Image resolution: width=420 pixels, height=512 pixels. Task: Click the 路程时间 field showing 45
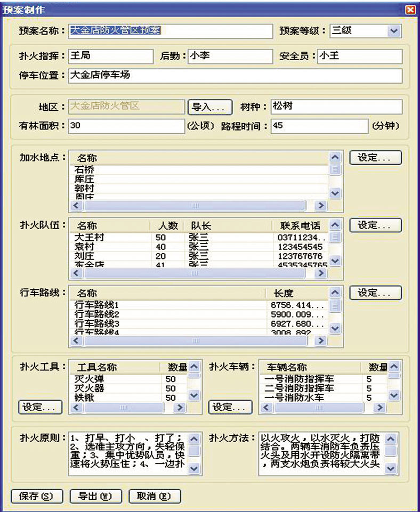(x=319, y=126)
